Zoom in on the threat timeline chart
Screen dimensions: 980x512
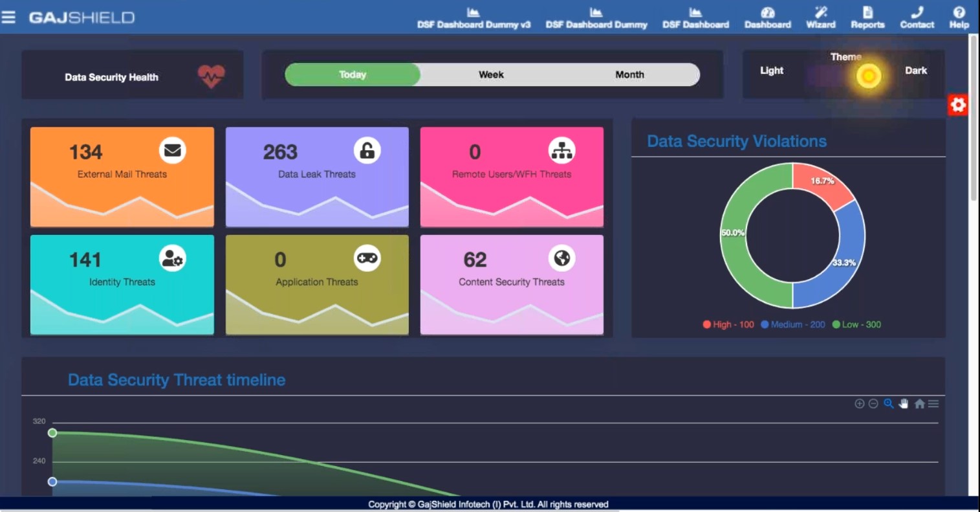(x=859, y=404)
